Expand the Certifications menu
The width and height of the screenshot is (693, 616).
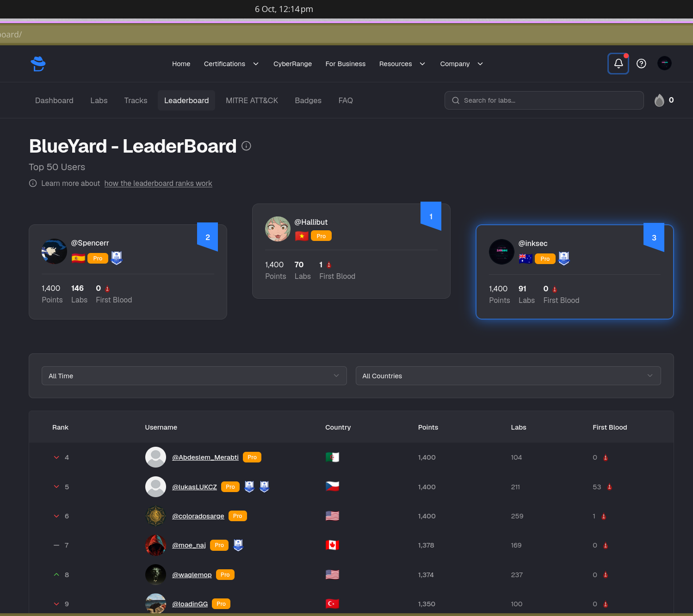(231, 64)
